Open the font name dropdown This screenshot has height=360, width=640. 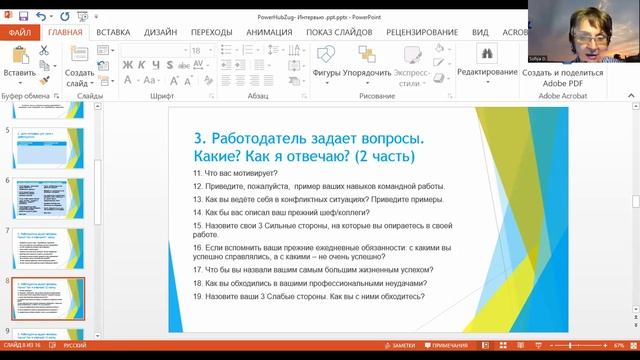(186, 50)
